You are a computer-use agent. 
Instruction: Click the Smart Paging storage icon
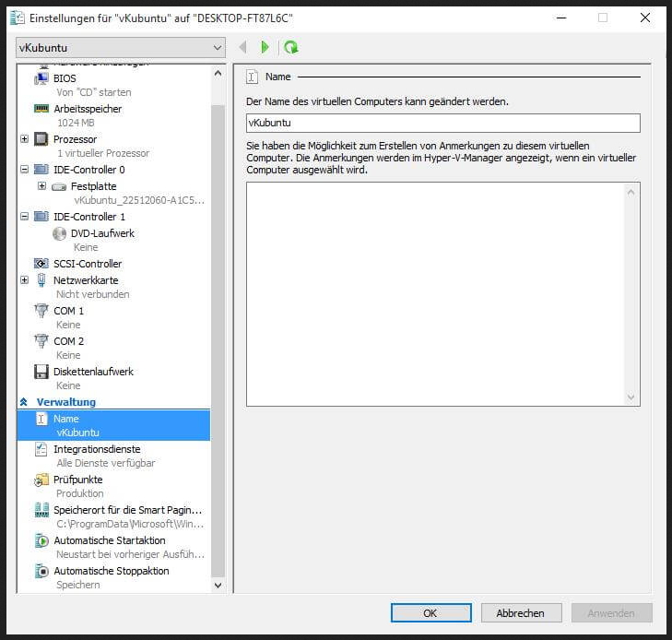point(41,510)
